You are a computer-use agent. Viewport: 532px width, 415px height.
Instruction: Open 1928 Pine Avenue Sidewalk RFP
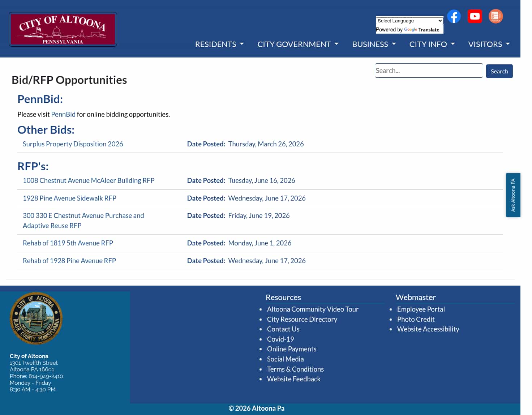[x=69, y=198]
